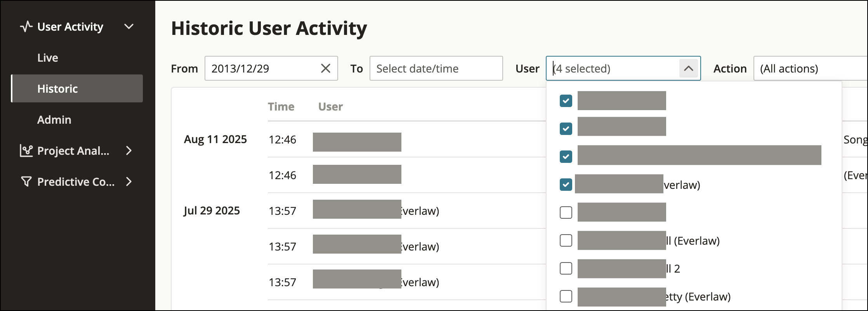Click the User column header

click(331, 107)
